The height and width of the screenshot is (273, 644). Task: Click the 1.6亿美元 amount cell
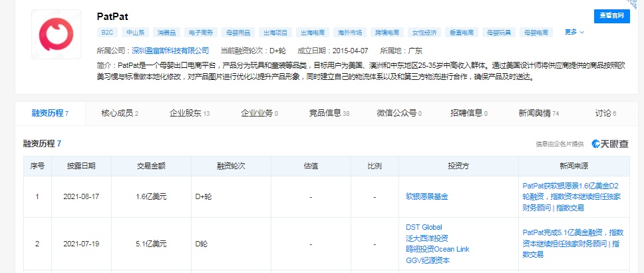click(x=151, y=196)
